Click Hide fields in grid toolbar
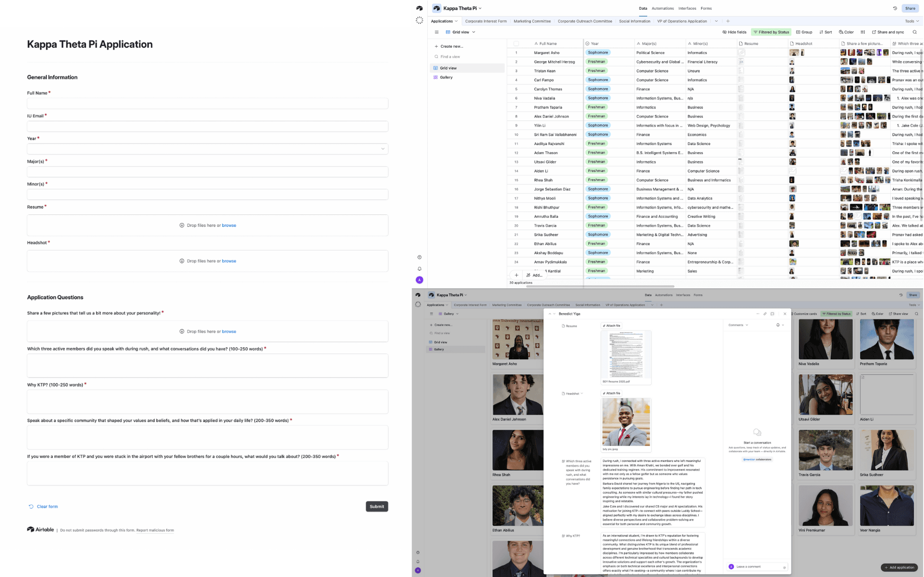924x577 pixels. click(x=734, y=32)
